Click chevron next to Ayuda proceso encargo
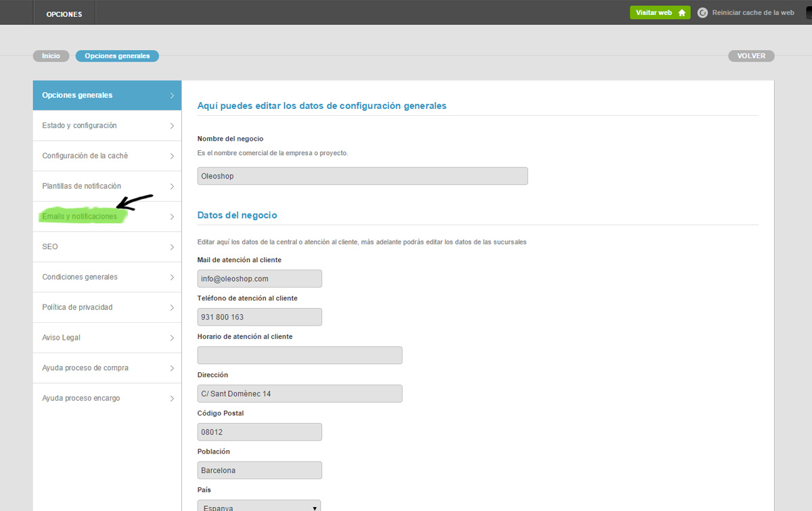 [x=172, y=399]
